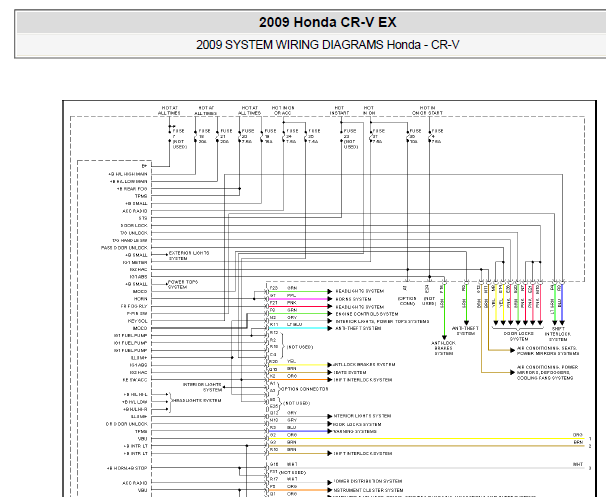Click the 'B+' terminal label
This screenshot has width=606, height=497.
click(144, 166)
